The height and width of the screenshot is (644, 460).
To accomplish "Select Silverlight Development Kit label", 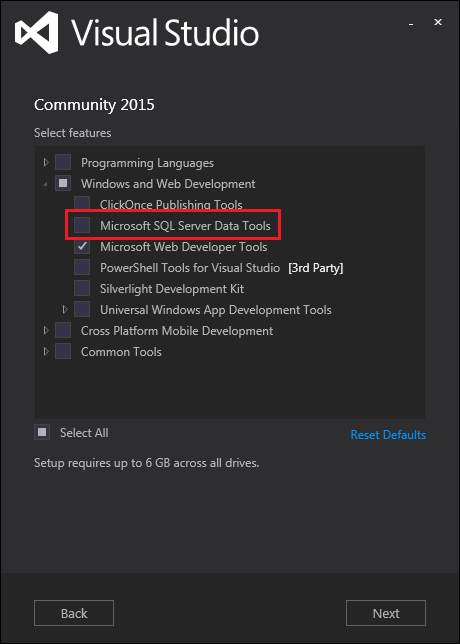I will point(172,289).
